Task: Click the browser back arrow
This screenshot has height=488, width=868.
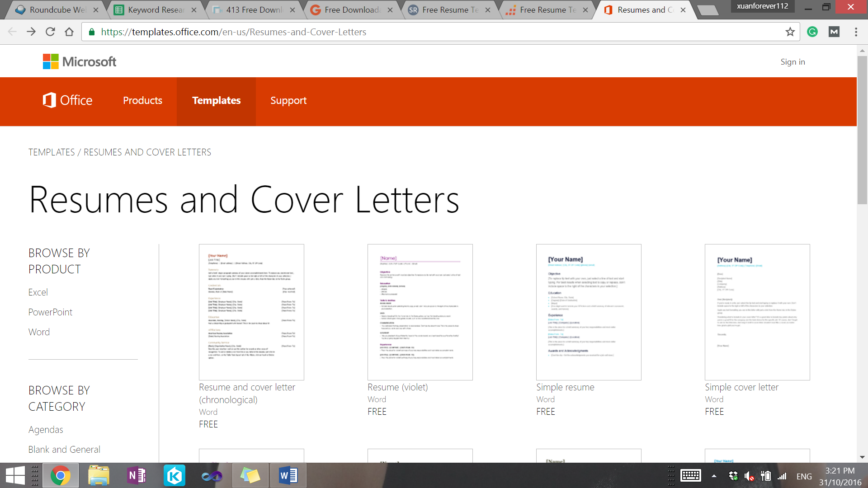Action: [12, 32]
